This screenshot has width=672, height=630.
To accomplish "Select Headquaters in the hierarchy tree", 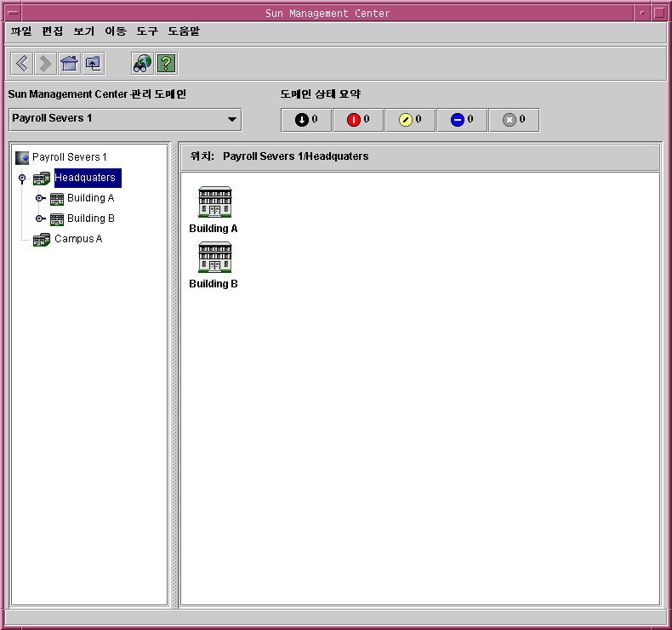I will click(x=88, y=178).
